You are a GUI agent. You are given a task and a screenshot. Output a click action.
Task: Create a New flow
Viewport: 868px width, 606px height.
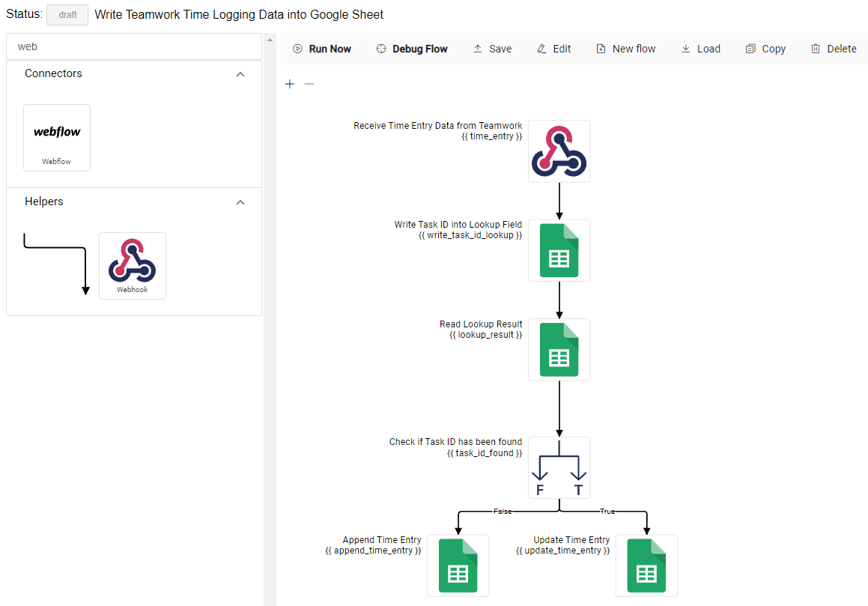tap(625, 49)
